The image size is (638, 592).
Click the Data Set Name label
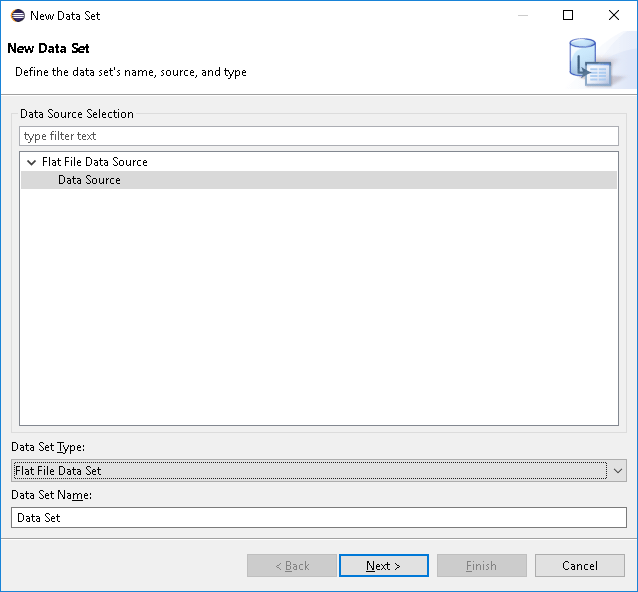pyautogui.click(x=51, y=495)
